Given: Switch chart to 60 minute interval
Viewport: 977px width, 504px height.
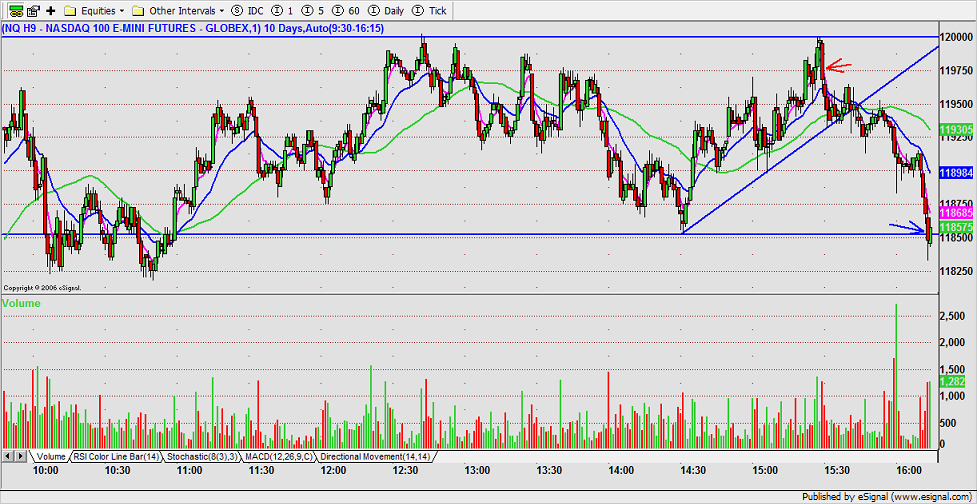Looking at the screenshot, I should point(344,11).
